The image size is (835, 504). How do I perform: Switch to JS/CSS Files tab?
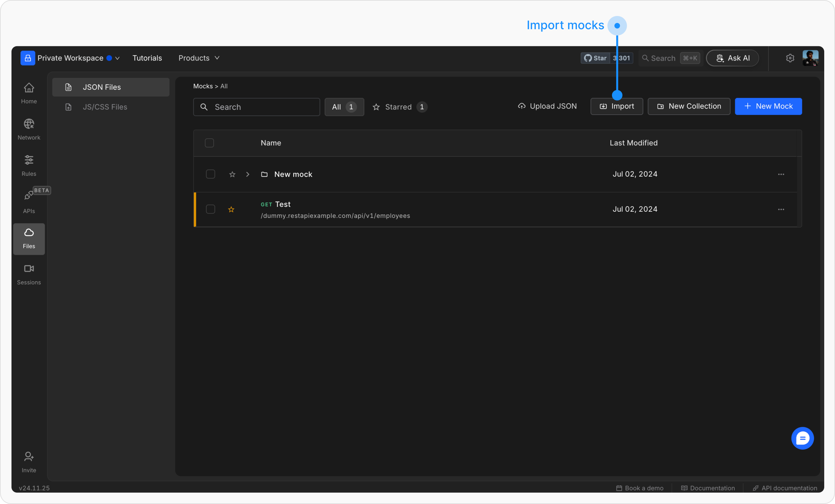pyautogui.click(x=105, y=107)
